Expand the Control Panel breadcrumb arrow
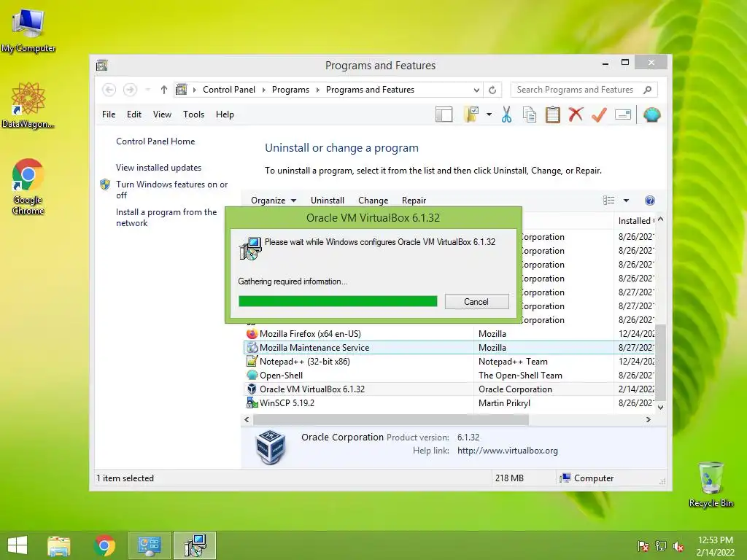Image resolution: width=747 pixels, height=560 pixels. (x=264, y=90)
